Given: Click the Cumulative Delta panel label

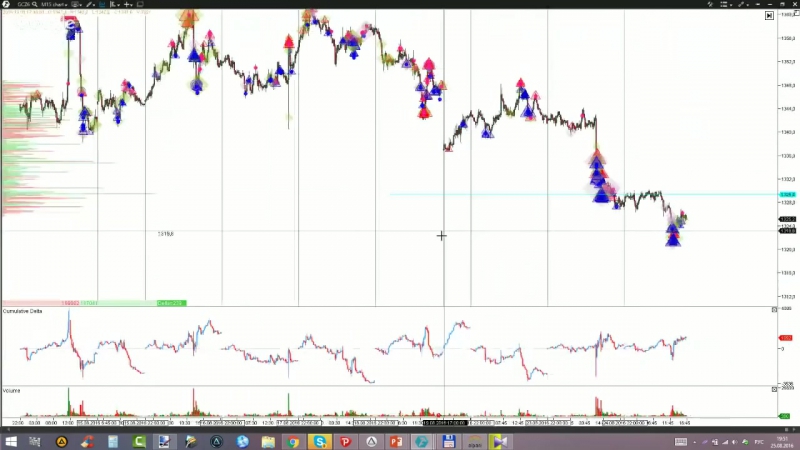Looking at the screenshot, I should (22, 311).
